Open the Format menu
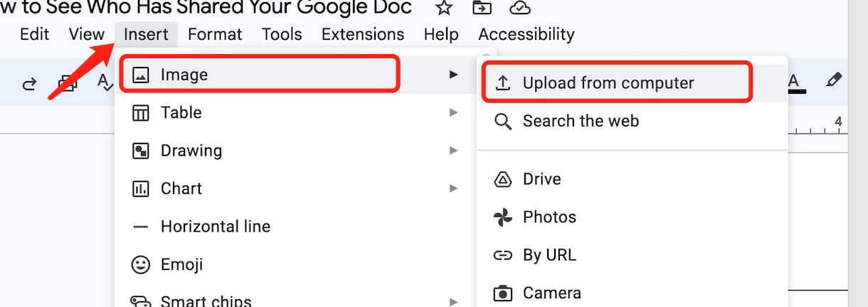Viewport: 868px width, 307px height. (215, 34)
